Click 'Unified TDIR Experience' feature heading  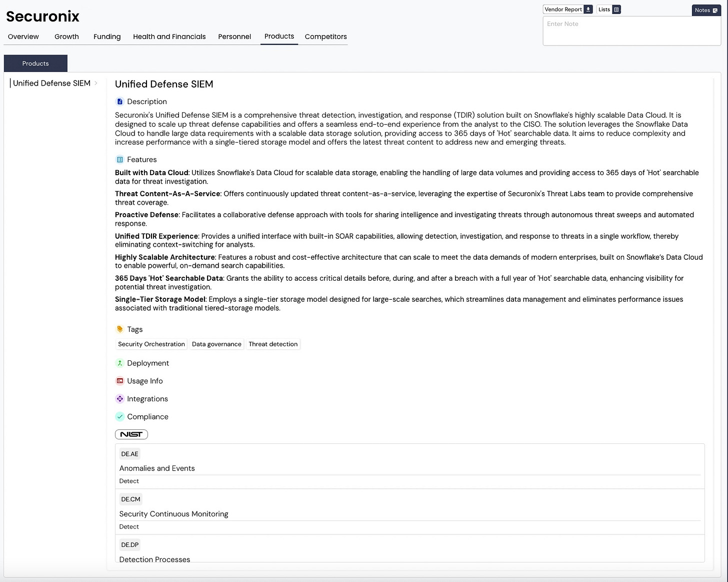click(x=156, y=236)
